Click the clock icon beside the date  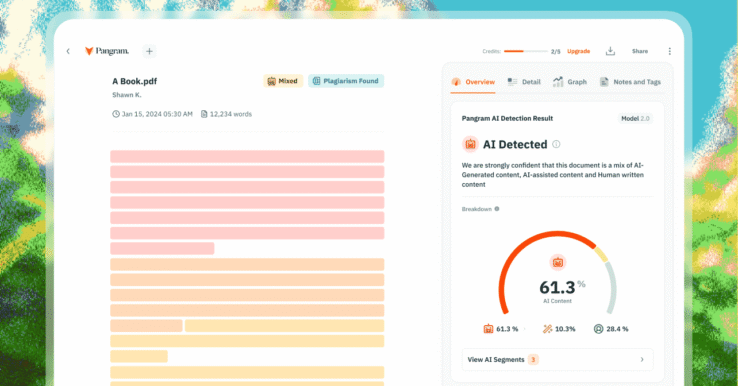click(x=116, y=114)
